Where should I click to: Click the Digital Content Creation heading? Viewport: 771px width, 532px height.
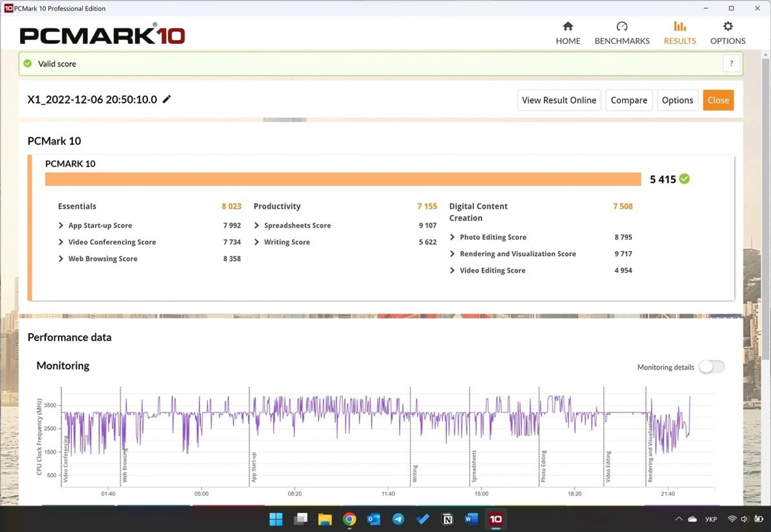click(x=478, y=212)
